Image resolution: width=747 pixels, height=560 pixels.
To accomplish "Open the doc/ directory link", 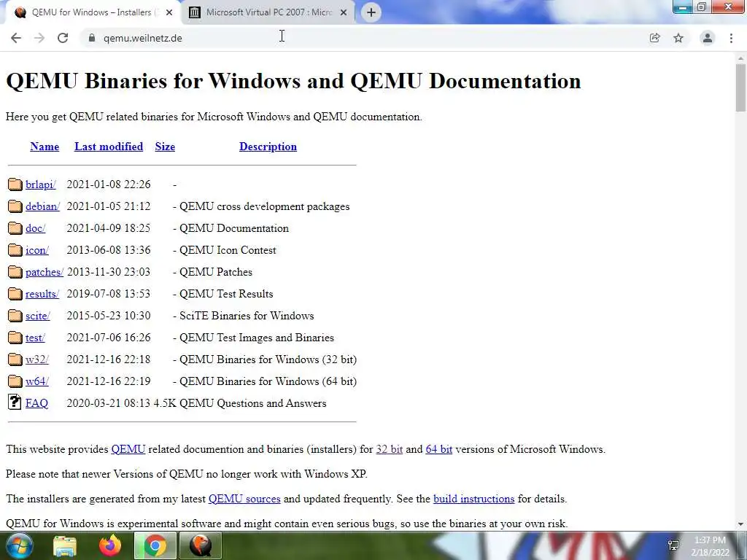I will [35, 228].
